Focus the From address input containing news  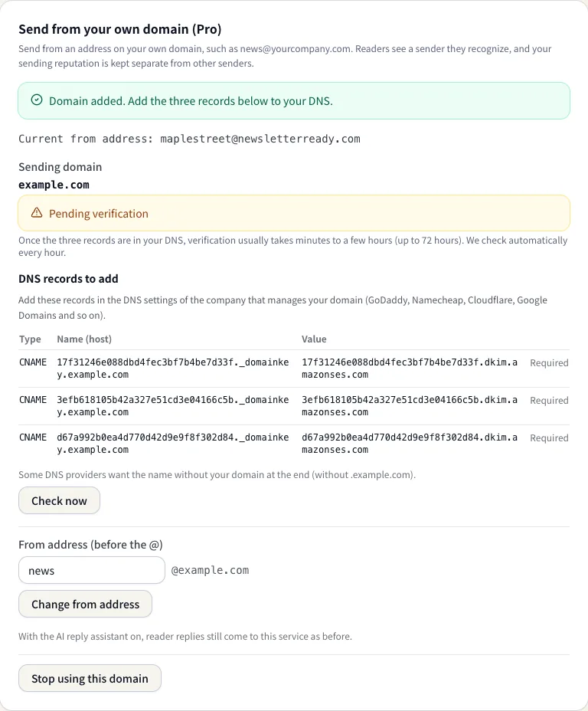point(92,571)
